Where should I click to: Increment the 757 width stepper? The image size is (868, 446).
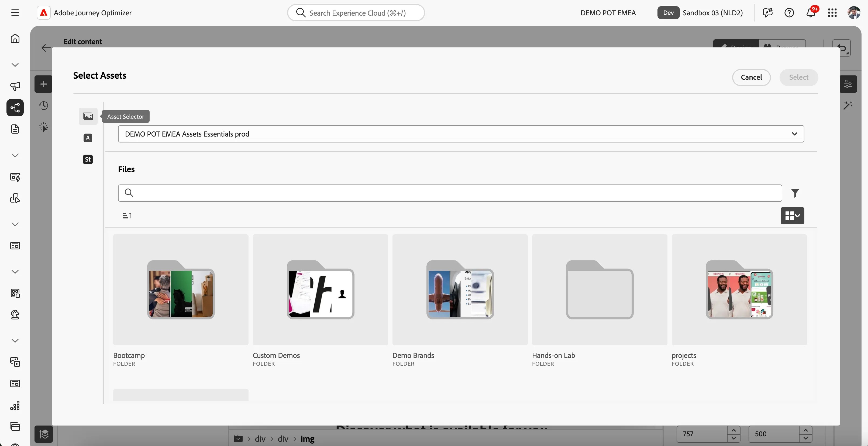733,430
